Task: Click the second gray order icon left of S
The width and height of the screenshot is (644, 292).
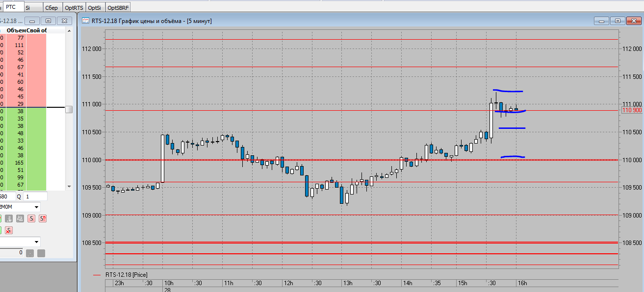Action: point(20,219)
